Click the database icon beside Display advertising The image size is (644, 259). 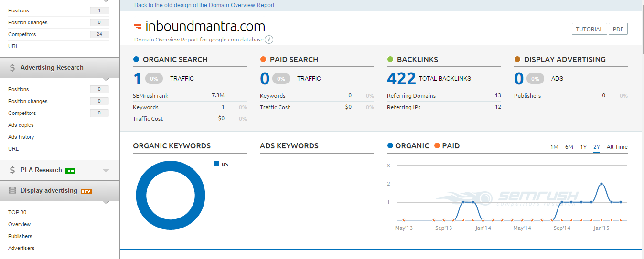[x=12, y=191]
